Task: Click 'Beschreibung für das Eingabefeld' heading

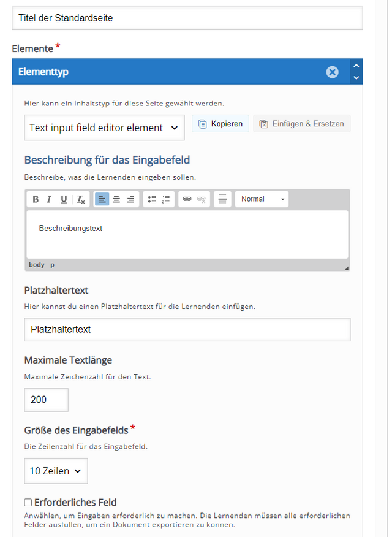Action: point(107,160)
